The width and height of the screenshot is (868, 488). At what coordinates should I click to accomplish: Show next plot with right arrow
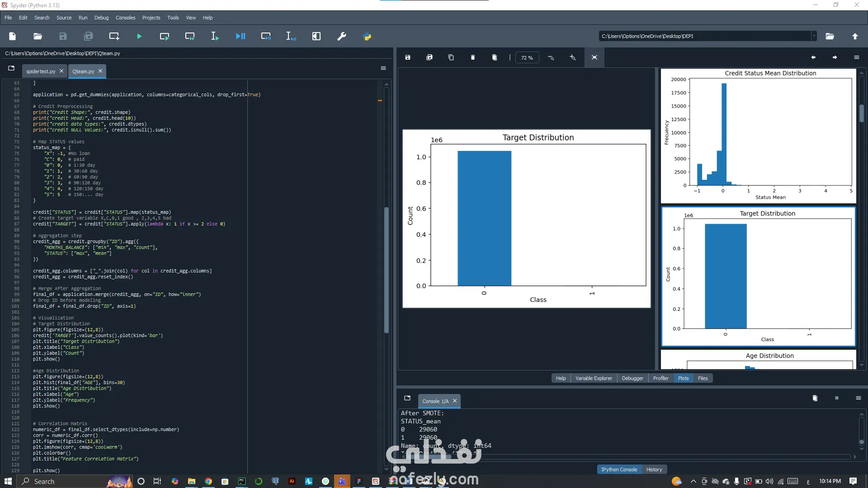click(835, 57)
